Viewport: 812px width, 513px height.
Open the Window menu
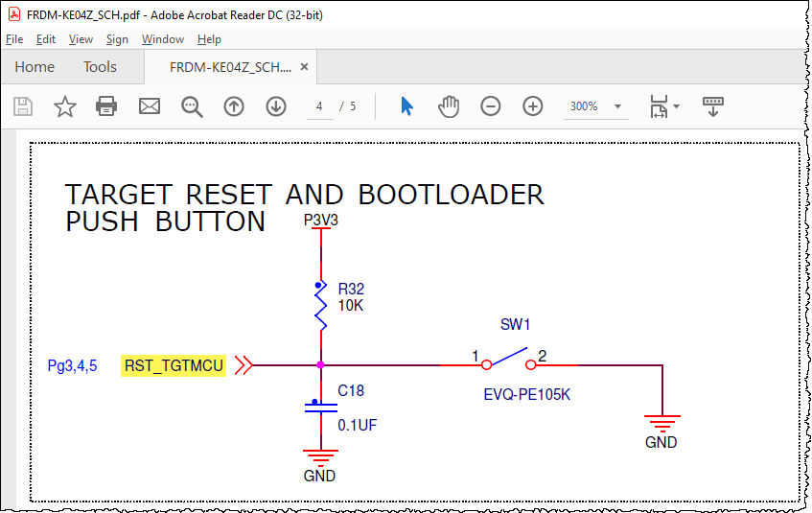[x=163, y=39]
